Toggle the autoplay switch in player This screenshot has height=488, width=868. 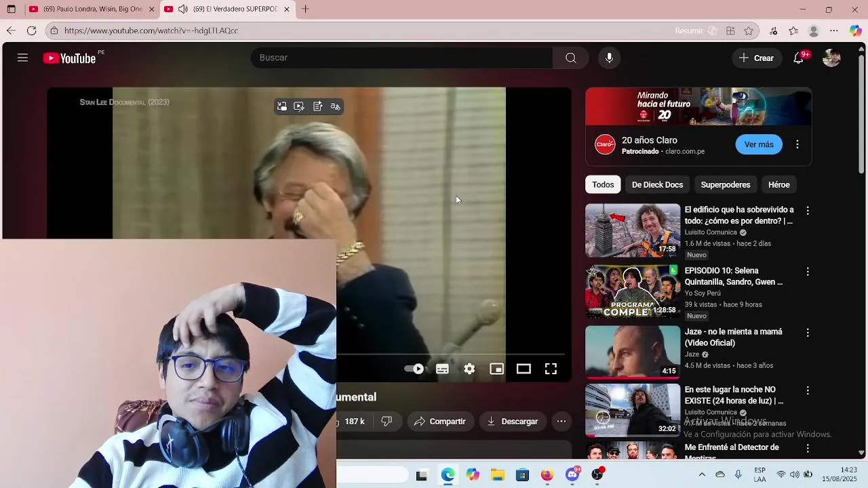[x=414, y=369]
